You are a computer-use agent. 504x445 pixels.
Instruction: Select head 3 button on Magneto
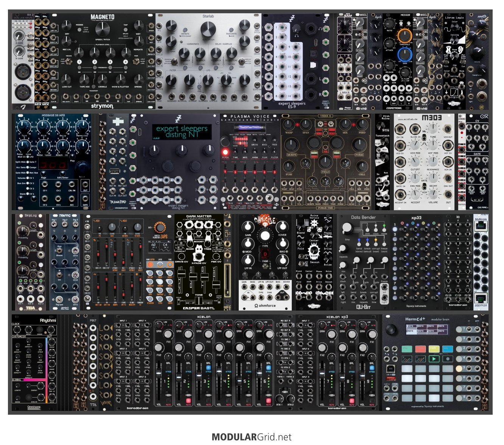(x=110, y=62)
